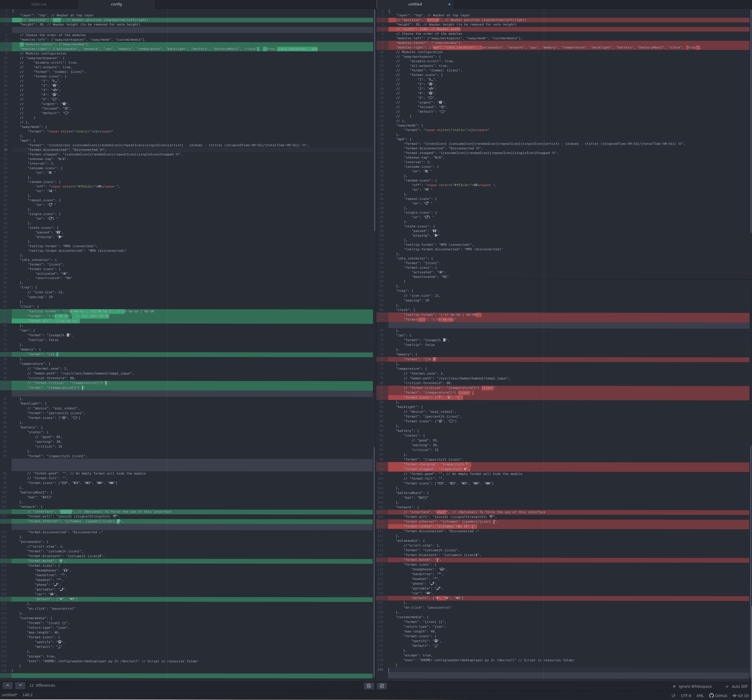Click the "bat": "BAT2" line in the left pane
The image size is (752, 700).
tap(39, 497)
